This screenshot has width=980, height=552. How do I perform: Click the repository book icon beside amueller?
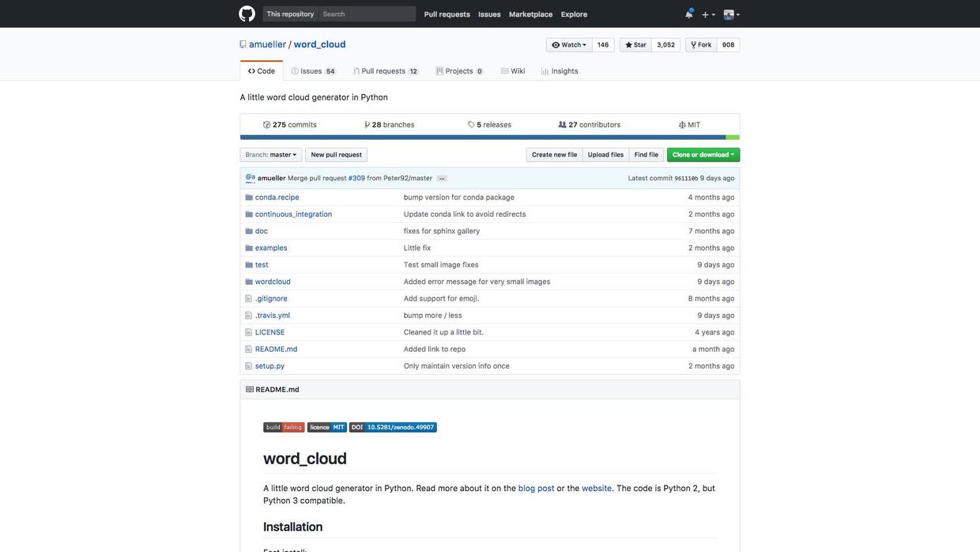click(x=243, y=44)
